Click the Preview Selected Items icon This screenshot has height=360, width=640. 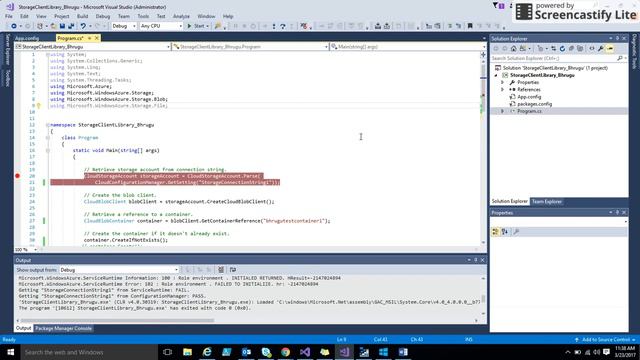[x=610, y=49]
